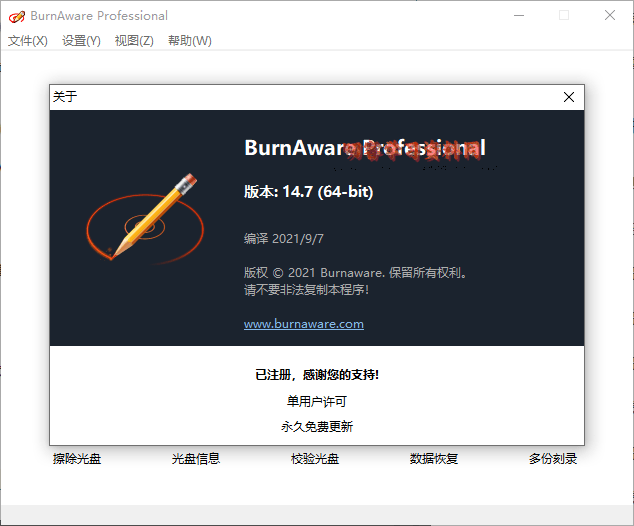Click the 已注册，感谢您的支持! message

coord(317,375)
